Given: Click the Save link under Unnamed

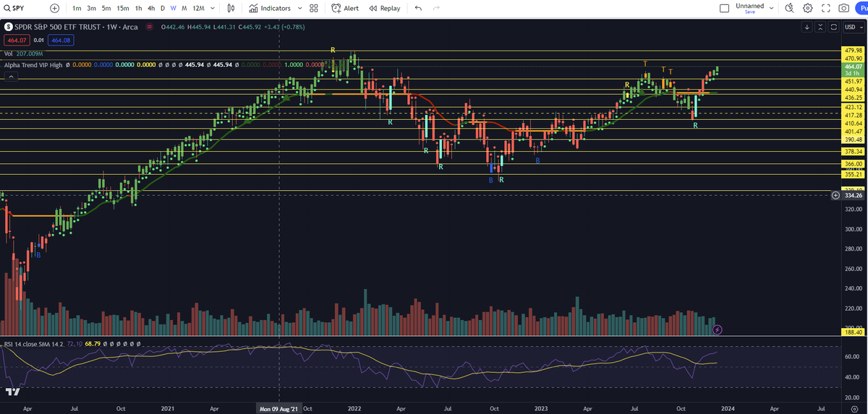Looking at the screenshot, I should coord(749,12).
